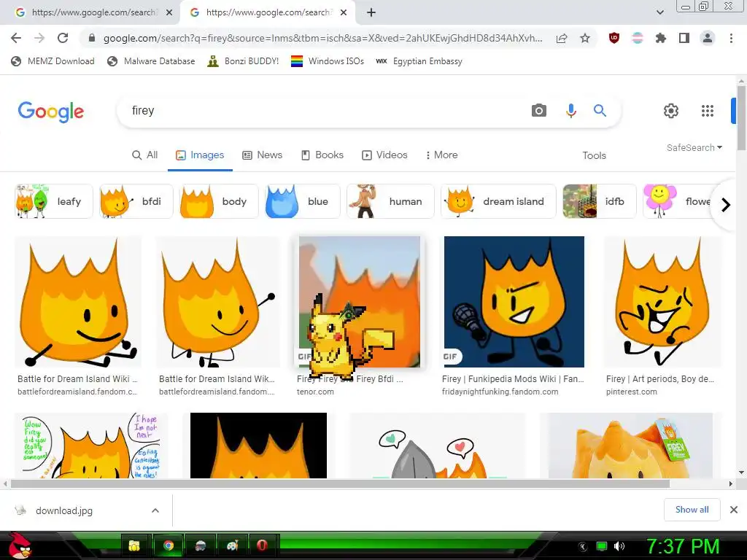Expand the More search categories

tap(441, 155)
